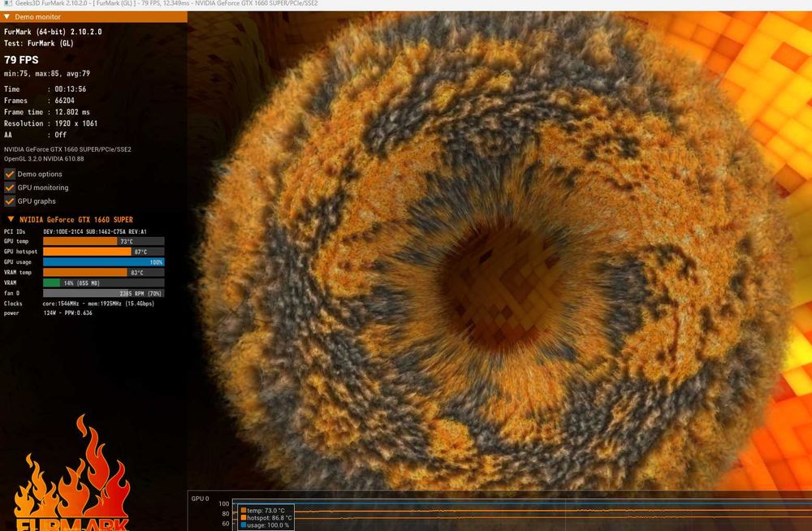Click the Frames count "66204"
Screen dimensions: 812x531
click(x=65, y=101)
